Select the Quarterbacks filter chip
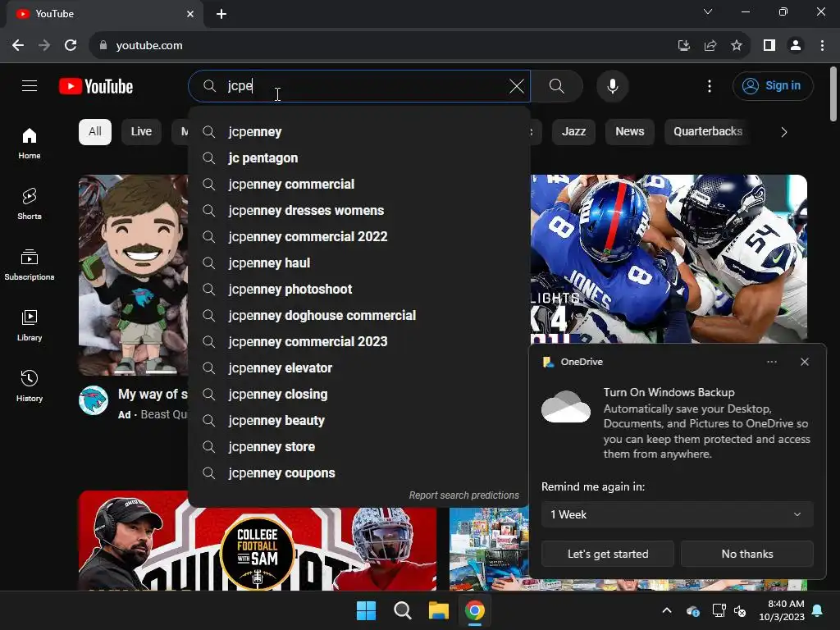 [x=707, y=132]
